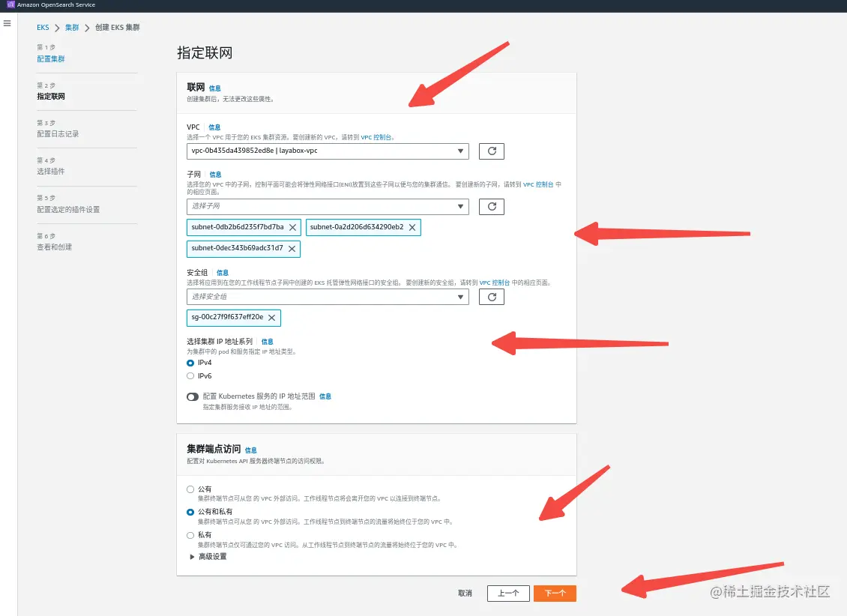847x616 pixels.
Task: Select step 3 配置日志记录
Action: (x=58, y=134)
